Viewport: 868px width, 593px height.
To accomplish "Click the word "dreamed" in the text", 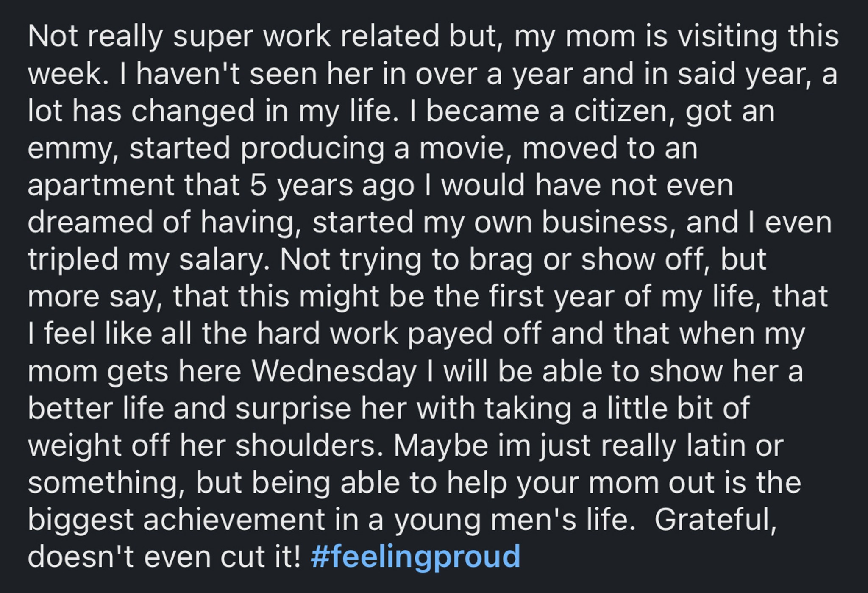I will point(90,222).
